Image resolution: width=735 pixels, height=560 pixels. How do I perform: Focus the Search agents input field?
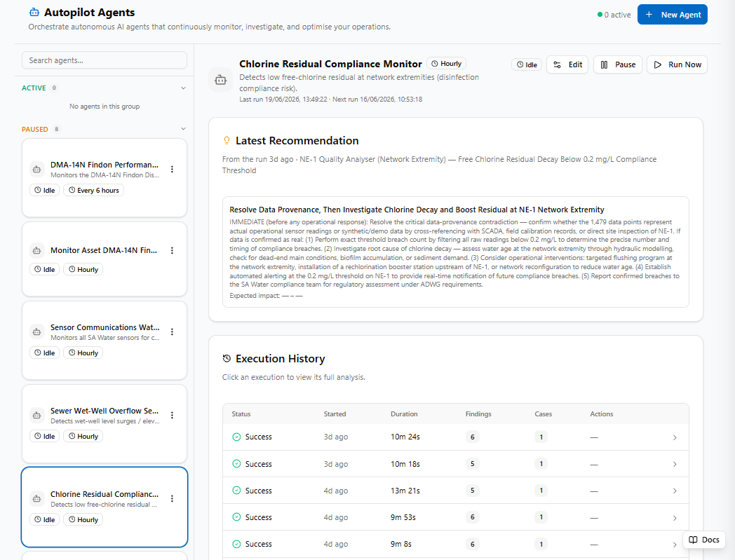104,60
